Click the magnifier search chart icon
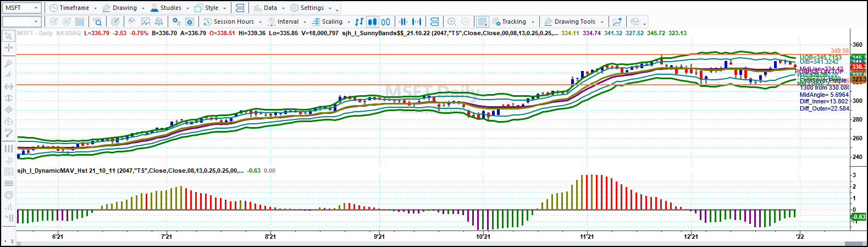Screen dimensions: 868x247 click(x=97, y=21)
